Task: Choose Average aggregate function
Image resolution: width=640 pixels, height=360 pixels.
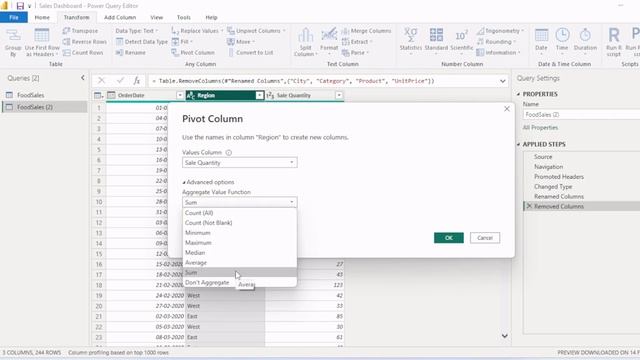Action: coord(240,262)
